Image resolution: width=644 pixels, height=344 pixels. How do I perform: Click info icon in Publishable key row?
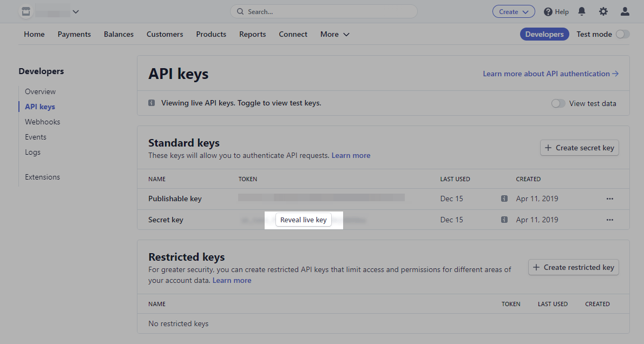[x=504, y=199]
